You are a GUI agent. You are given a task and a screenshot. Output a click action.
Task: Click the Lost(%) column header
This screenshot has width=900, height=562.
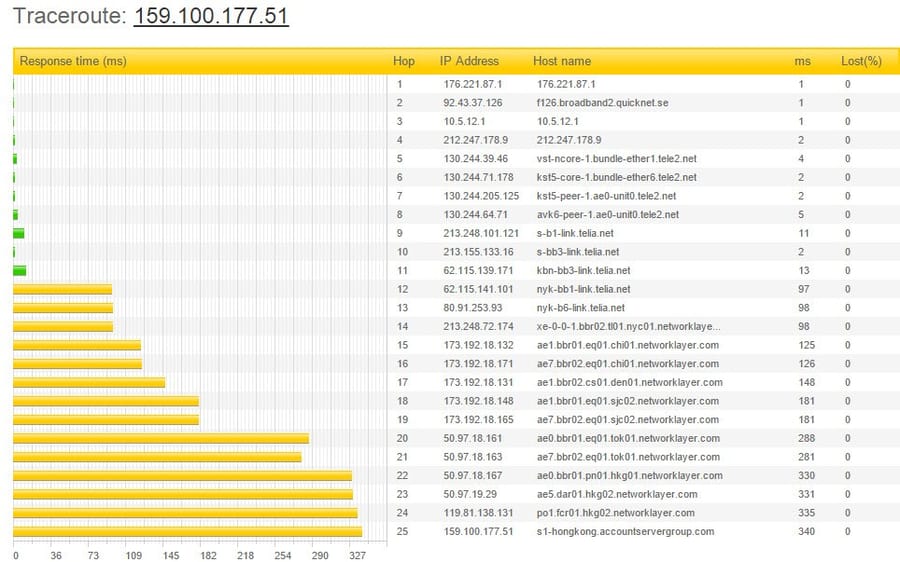click(861, 61)
